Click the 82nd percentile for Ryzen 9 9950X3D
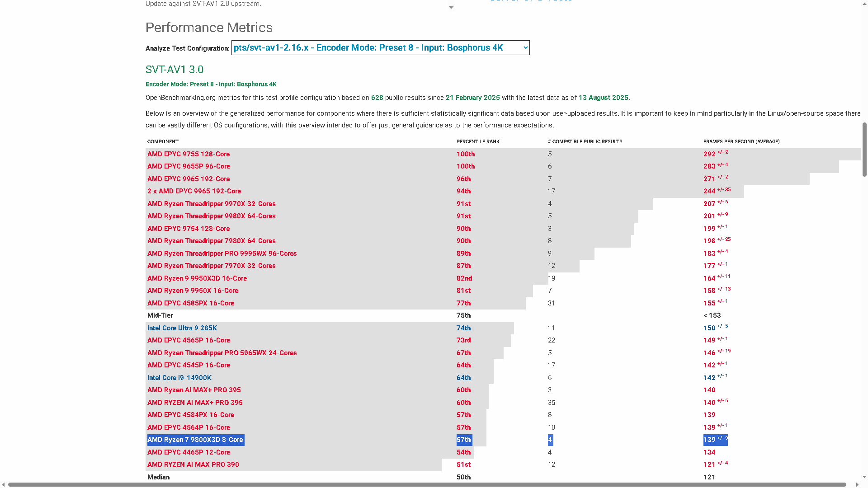Image resolution: width=868 pixels, height=488 pixels. [x=464, y=278]
